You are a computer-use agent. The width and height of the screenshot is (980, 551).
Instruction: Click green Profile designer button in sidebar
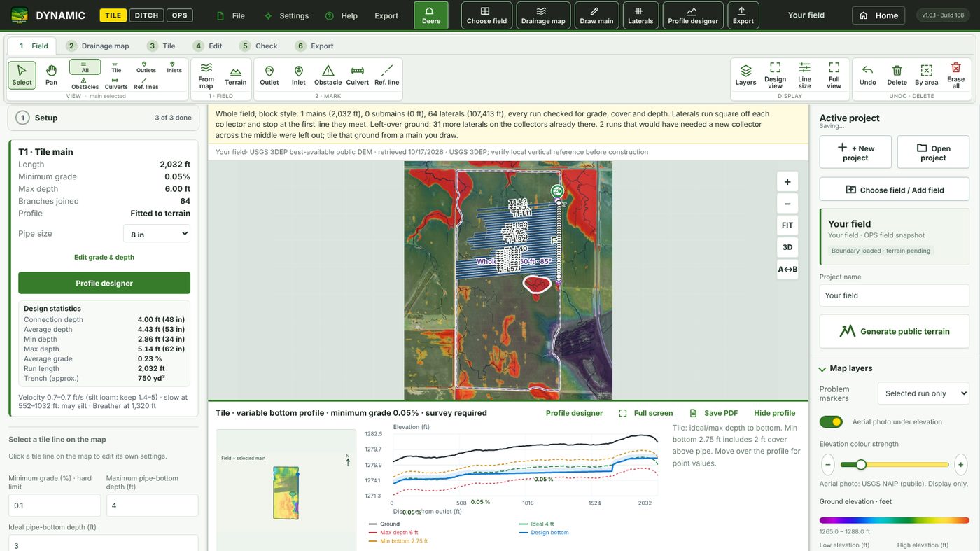[104, 283]
